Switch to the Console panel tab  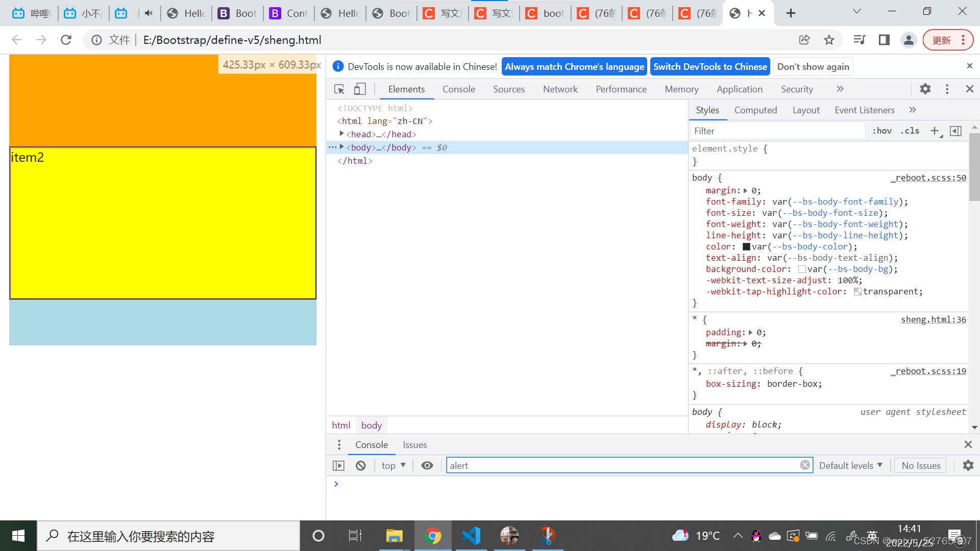pyautogui.click(x=459, y=89)
